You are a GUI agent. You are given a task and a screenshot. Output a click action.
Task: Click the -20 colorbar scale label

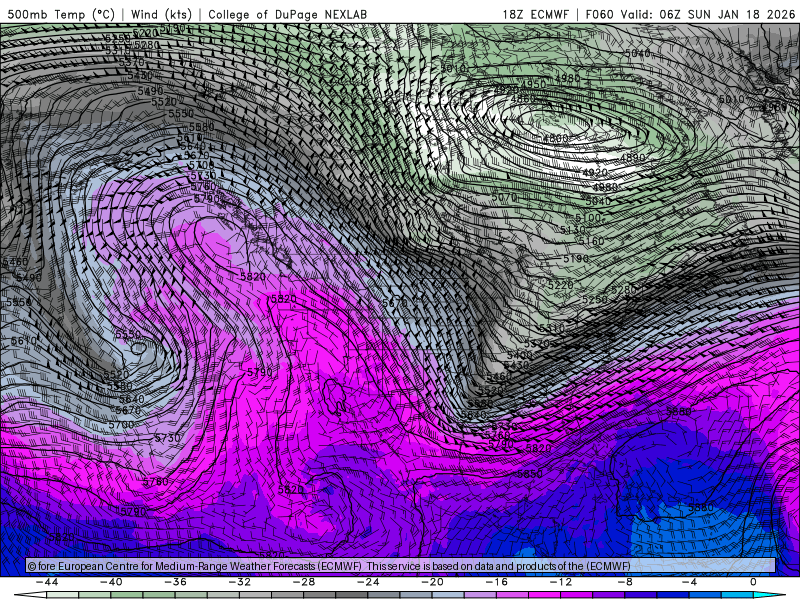433,582
